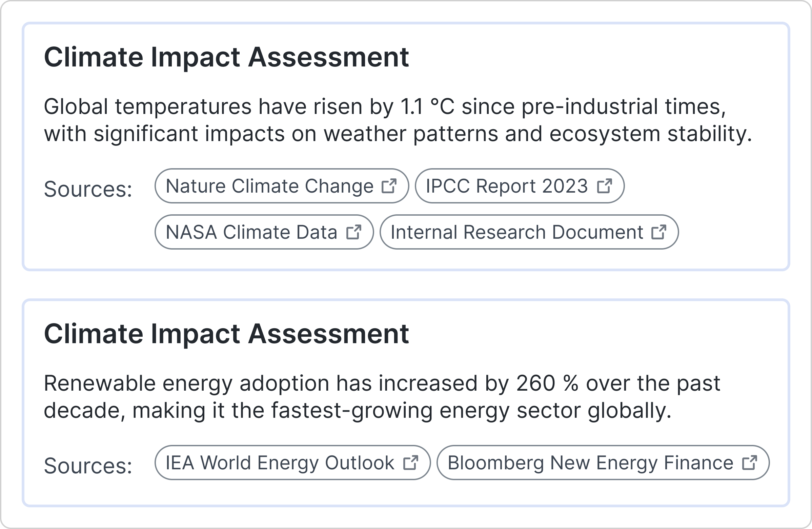Click external link icon on Bloomberg New Energy Finance
Screen dimensions: 812x529
[x=750, y=463]
